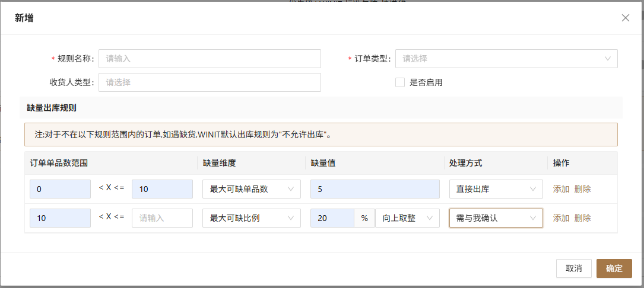
Task: Click 添加 link in first rule row
Action: (x=561, y=189)
